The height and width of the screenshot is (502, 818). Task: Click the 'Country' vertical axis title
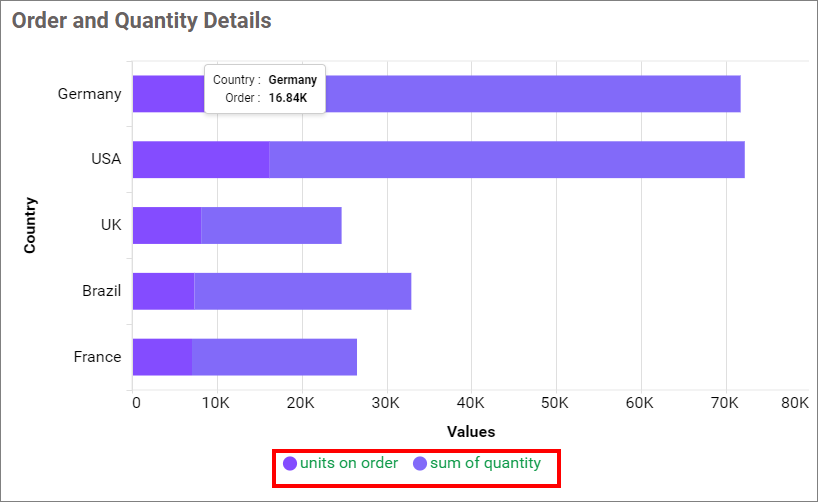click(30, 225)
